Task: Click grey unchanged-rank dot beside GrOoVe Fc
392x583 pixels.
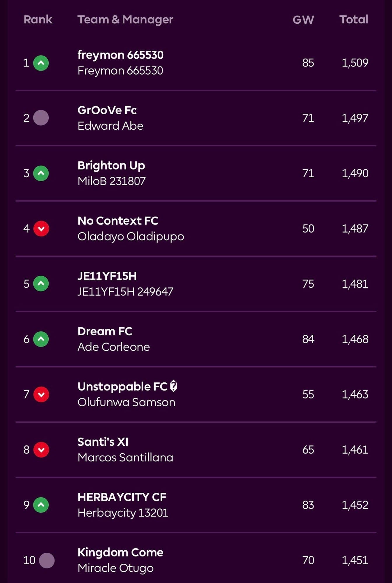Action: [41, 118]
